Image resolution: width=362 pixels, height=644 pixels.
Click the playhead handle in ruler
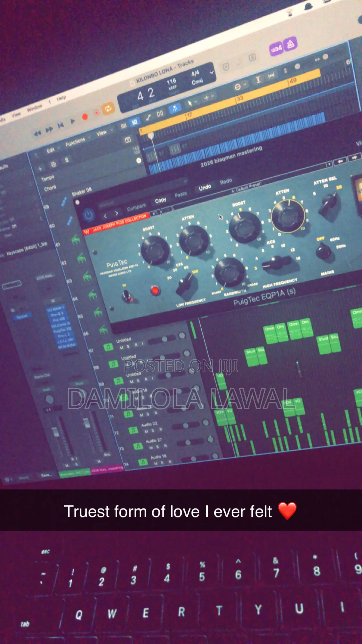[151, 136]
